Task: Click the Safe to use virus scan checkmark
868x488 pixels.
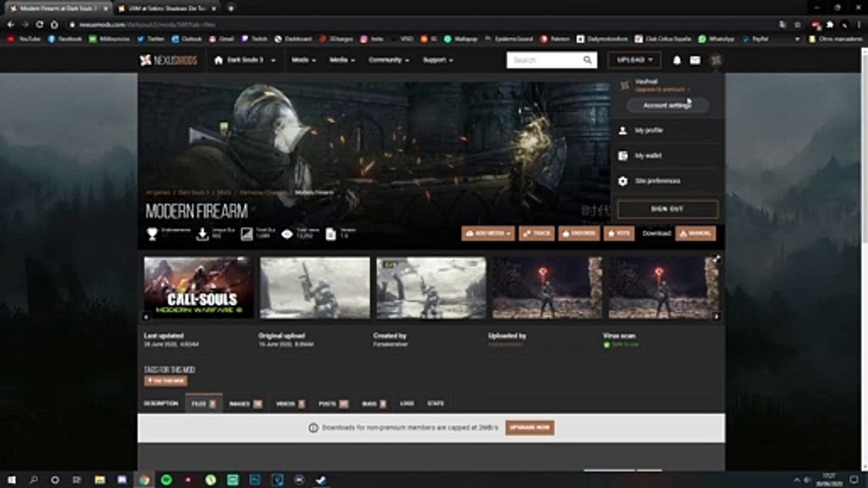Action: click(x=607, y=344)
